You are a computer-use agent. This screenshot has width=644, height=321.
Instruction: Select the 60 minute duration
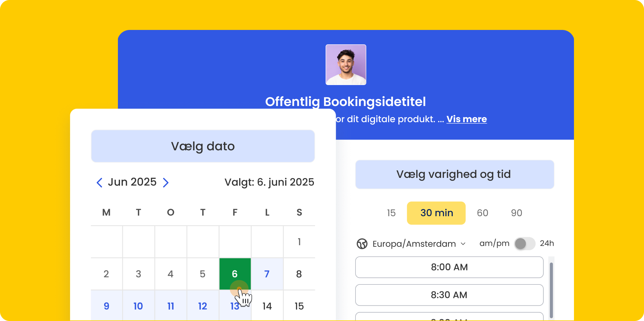click(x=482, y=213)
